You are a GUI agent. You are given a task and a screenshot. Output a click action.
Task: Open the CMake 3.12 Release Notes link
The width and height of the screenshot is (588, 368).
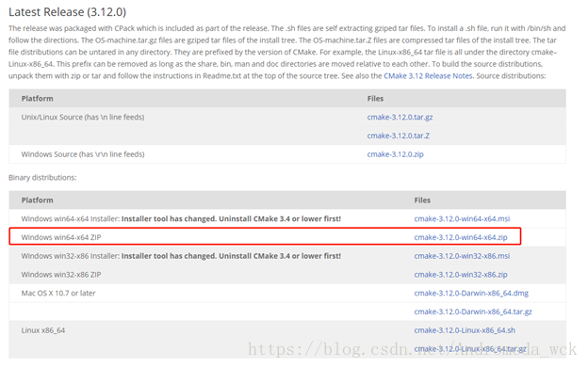click(x=428, y=75)
